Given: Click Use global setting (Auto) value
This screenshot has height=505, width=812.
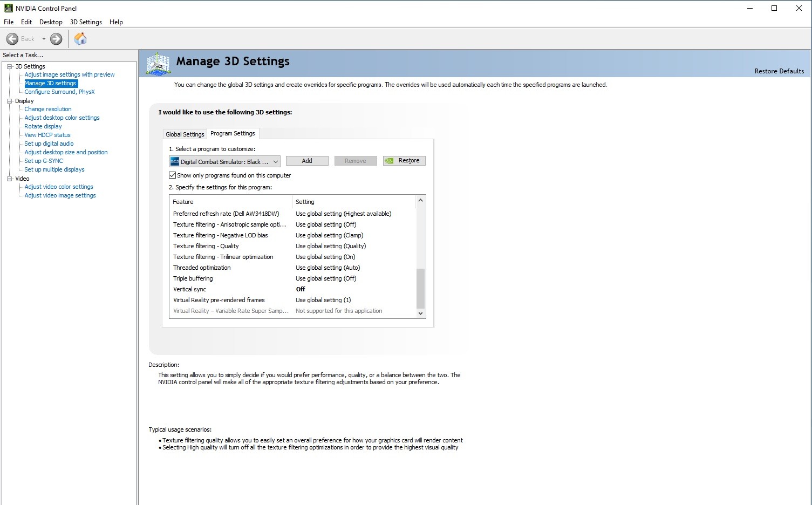Looking at the screenshot, I should 328,268.
